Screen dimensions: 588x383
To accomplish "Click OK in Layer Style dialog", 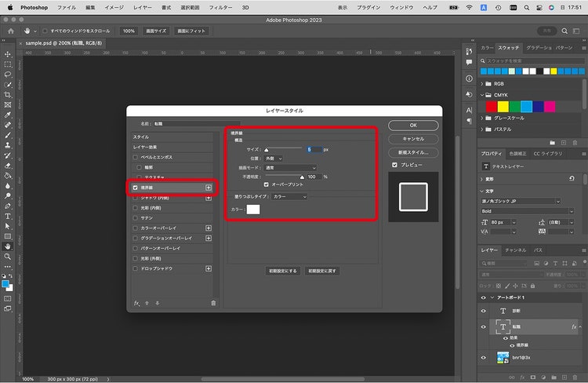I will (413, 126).
